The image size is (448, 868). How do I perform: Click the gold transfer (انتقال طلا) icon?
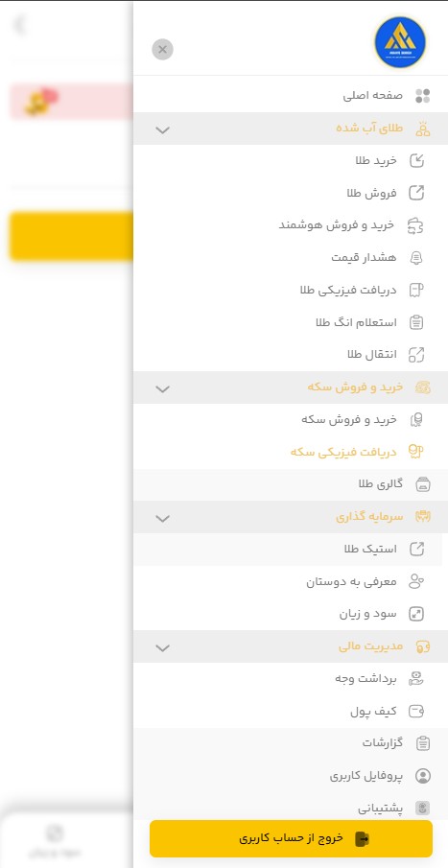[416, 355]
